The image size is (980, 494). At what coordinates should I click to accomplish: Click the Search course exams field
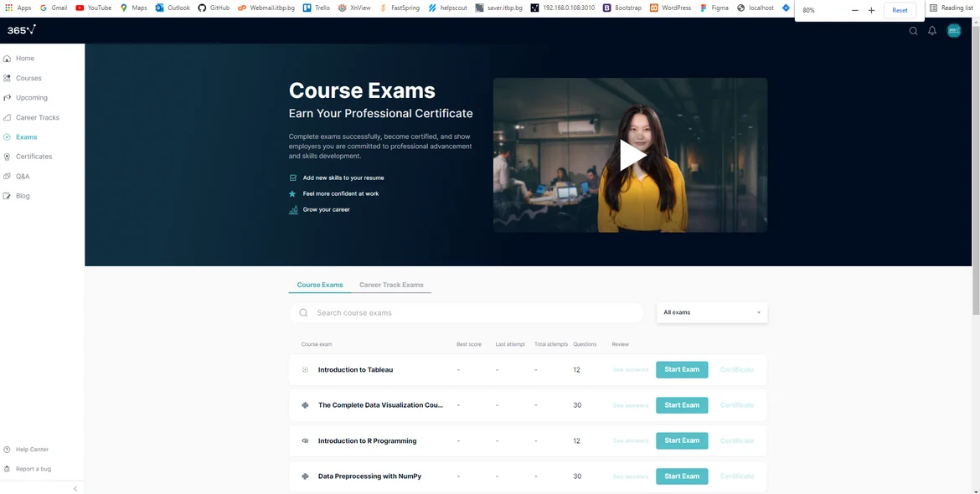click(469, 313)
